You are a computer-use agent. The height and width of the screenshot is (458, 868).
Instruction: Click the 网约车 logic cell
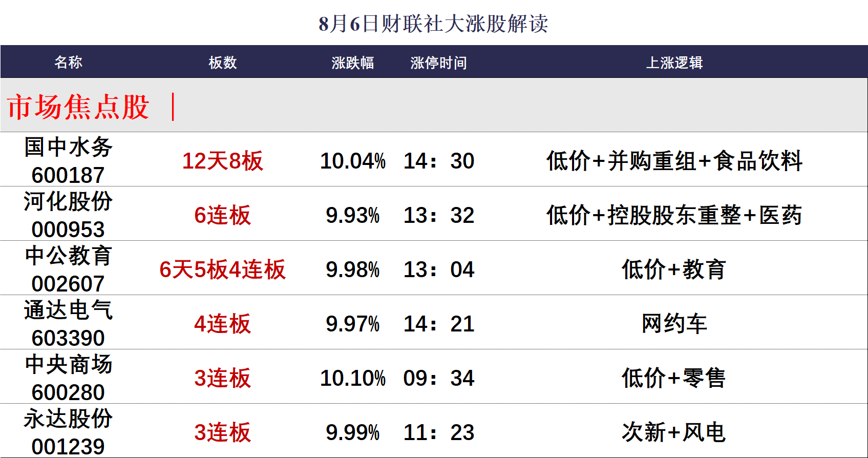point(674,324)
